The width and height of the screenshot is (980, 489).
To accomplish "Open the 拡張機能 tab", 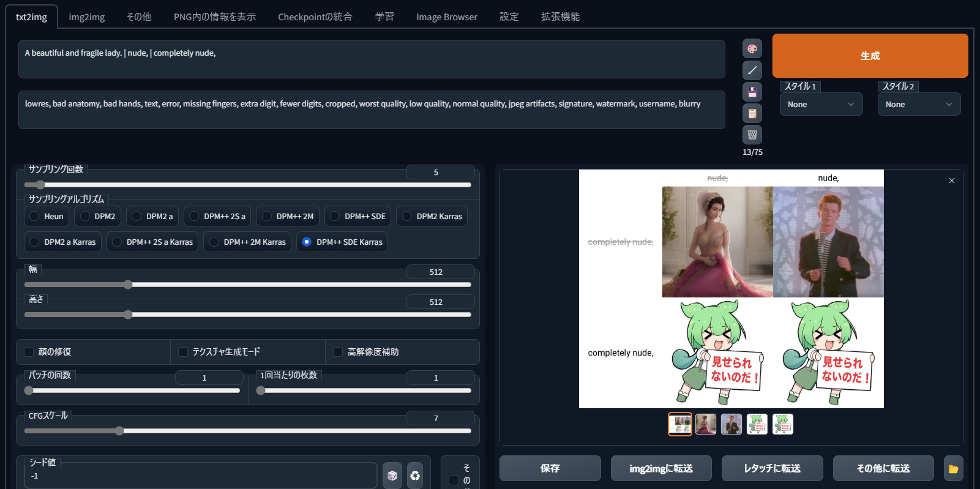I will (561, 17).
